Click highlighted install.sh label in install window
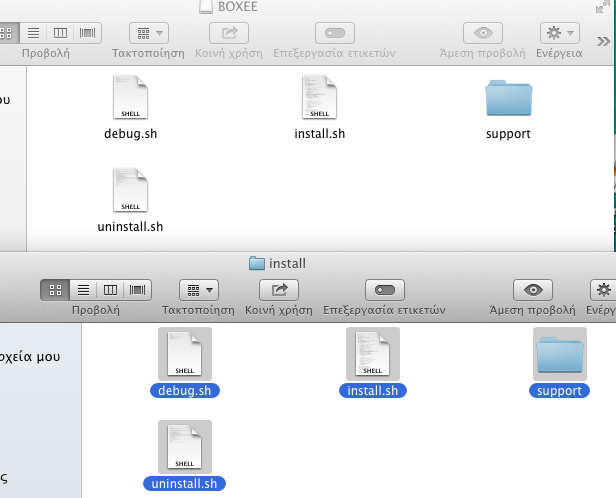The width and height of the screenshot is (616, 498). point(373,391)
